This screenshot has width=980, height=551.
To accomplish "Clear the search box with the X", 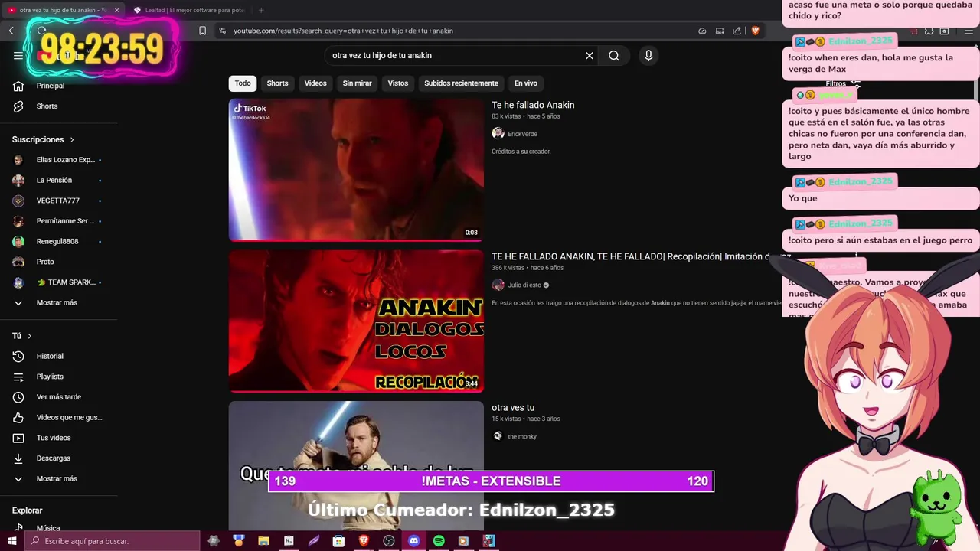I will tap(590, 55).
